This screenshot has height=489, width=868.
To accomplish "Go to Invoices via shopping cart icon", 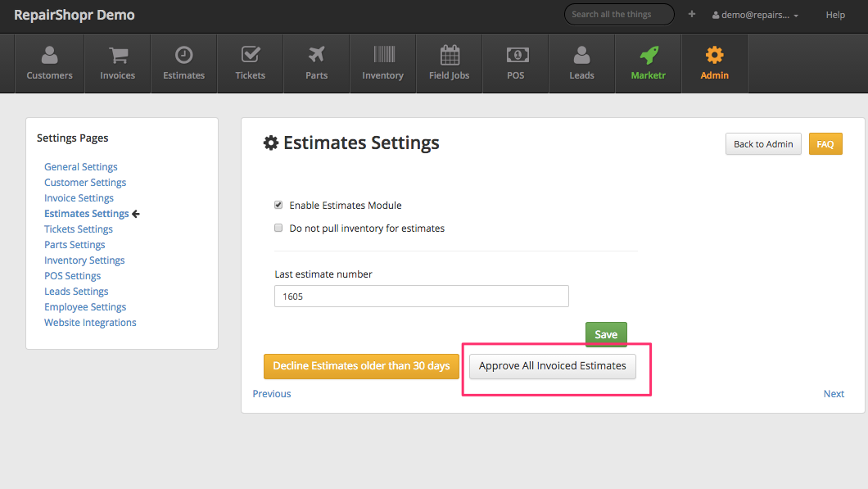I will click(117, 56).
